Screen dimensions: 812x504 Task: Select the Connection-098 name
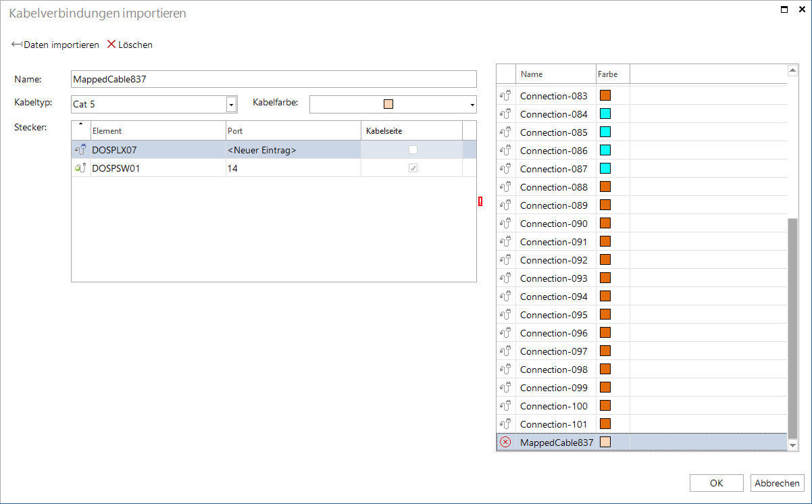point(554,370)
